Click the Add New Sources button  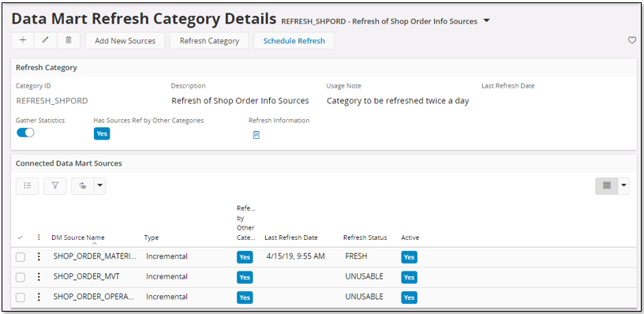pyautogui.click(x=125, y=41)
